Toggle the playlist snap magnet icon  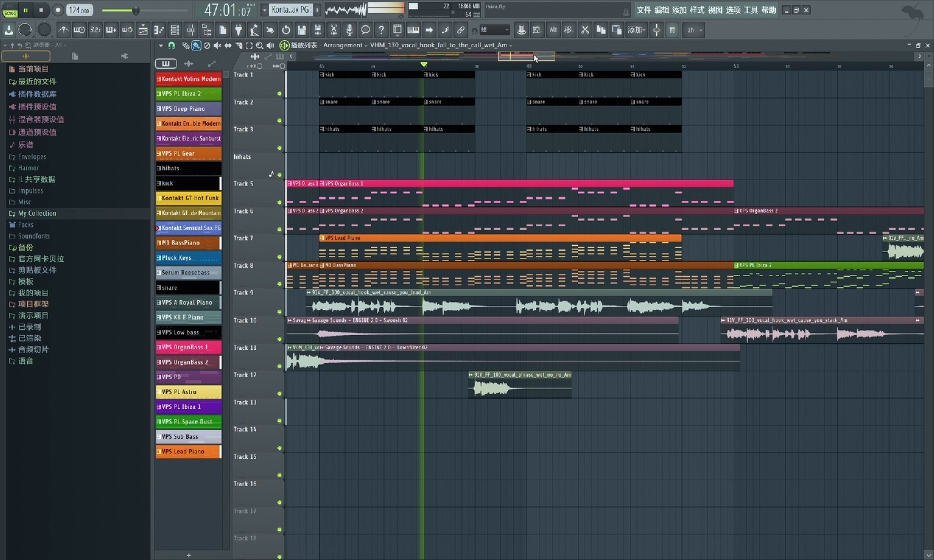(171, 45)
